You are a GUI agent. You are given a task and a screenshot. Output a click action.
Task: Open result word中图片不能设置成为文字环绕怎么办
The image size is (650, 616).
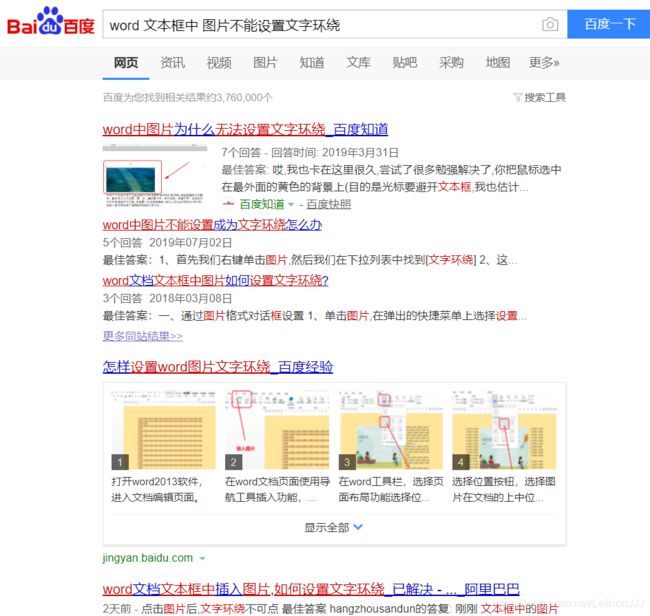tap(212, 225)
